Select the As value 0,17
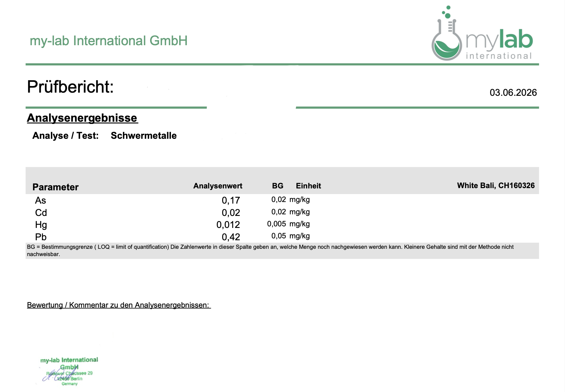 [231, 200]
